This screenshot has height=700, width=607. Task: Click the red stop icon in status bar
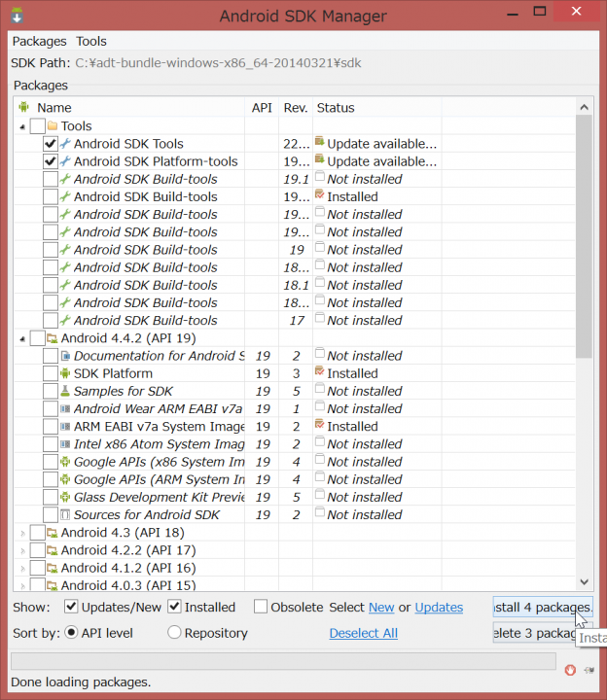tap(570, 670)
